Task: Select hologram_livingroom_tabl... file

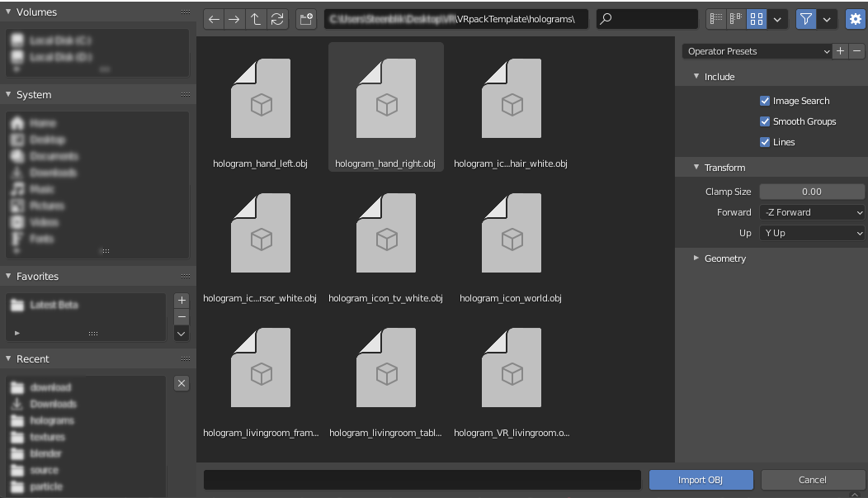Action: [x=386, y=376]
